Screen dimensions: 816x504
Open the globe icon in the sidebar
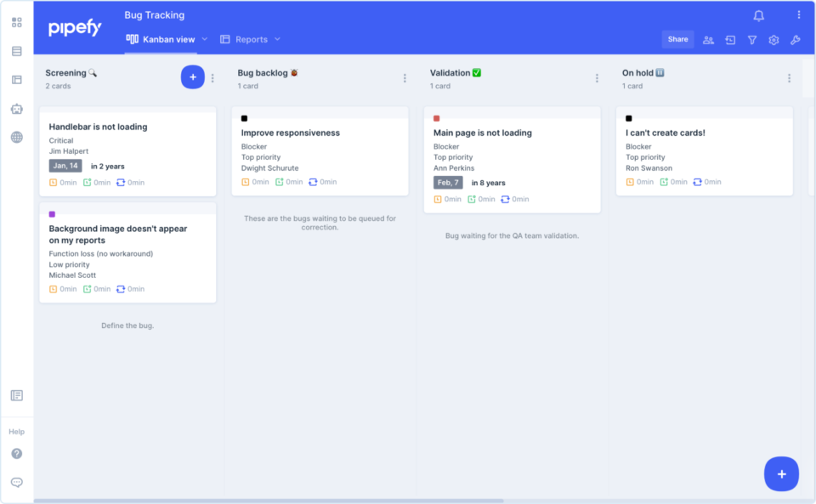16,137
